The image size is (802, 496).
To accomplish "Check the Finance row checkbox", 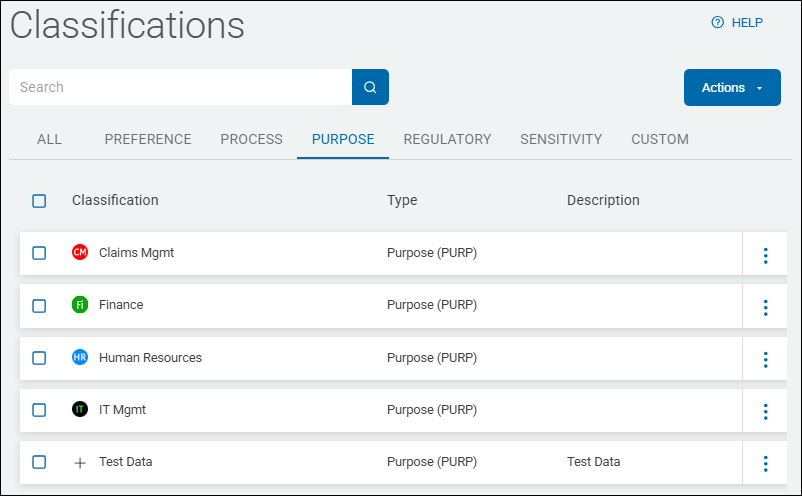I will coord(39,306).
